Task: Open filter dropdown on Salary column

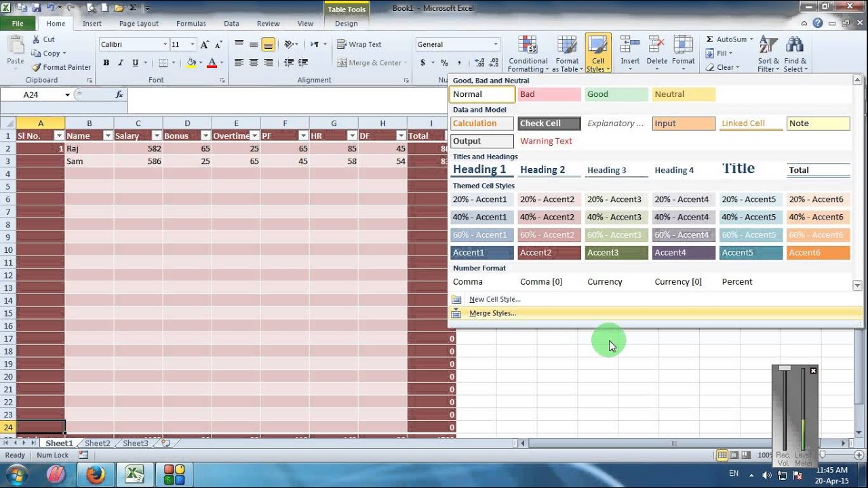Action: click(x=157, y=136)
